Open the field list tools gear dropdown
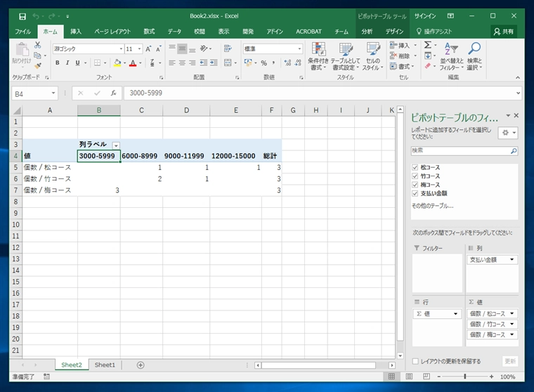Image resolution: width=534 pixels, height=392 pixels. point(508,133)
